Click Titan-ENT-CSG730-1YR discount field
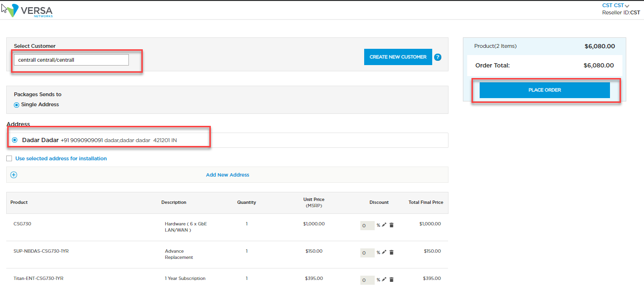This screenshot has height=290, width=644. coord(368,280)
